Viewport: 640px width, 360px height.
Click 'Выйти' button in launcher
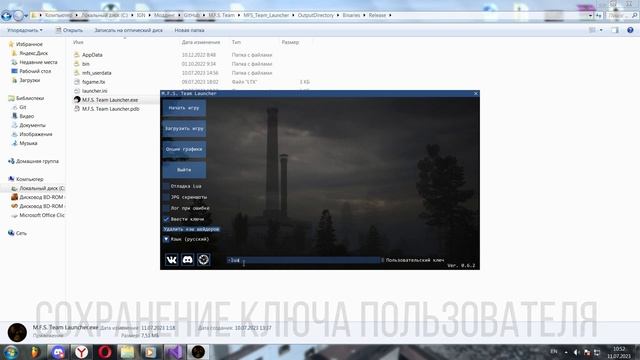click(184, 170)
